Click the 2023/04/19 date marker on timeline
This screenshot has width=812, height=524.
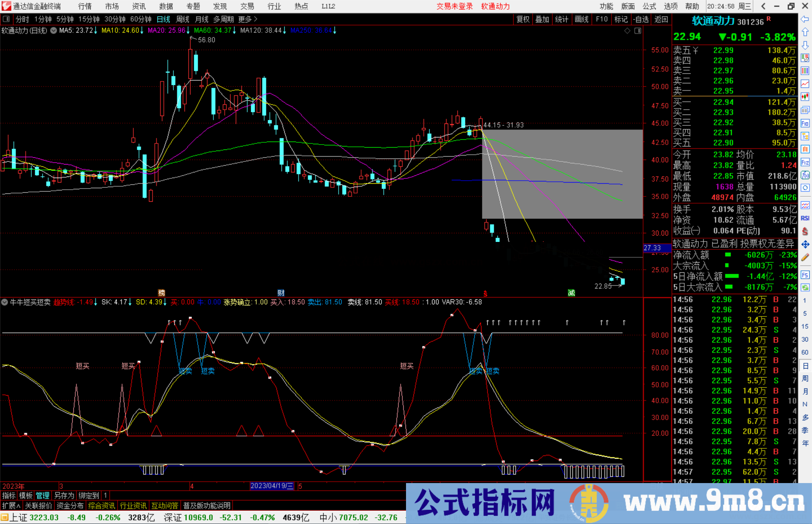[272, 486]
